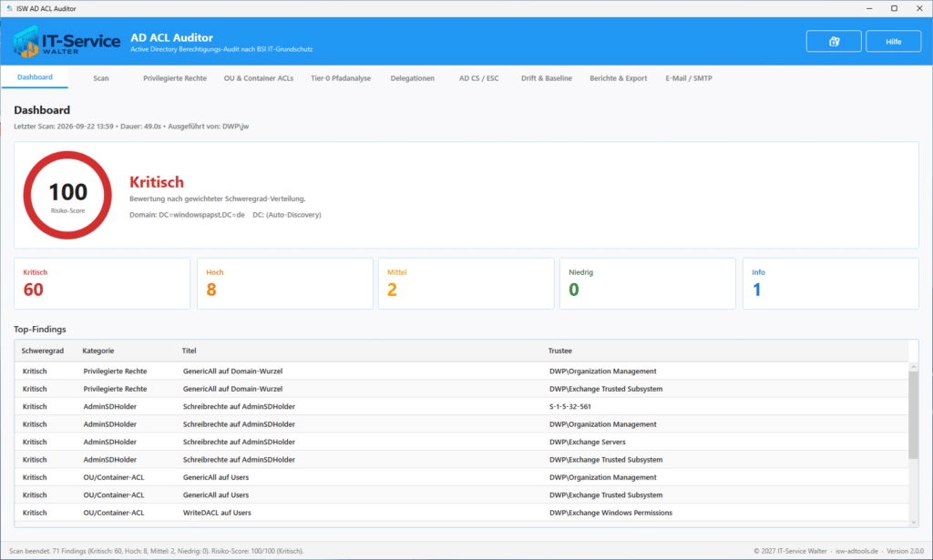Maximize the ISW AD ACL Auditor window
Screen dimensions: 933x560
coord(894,8)
